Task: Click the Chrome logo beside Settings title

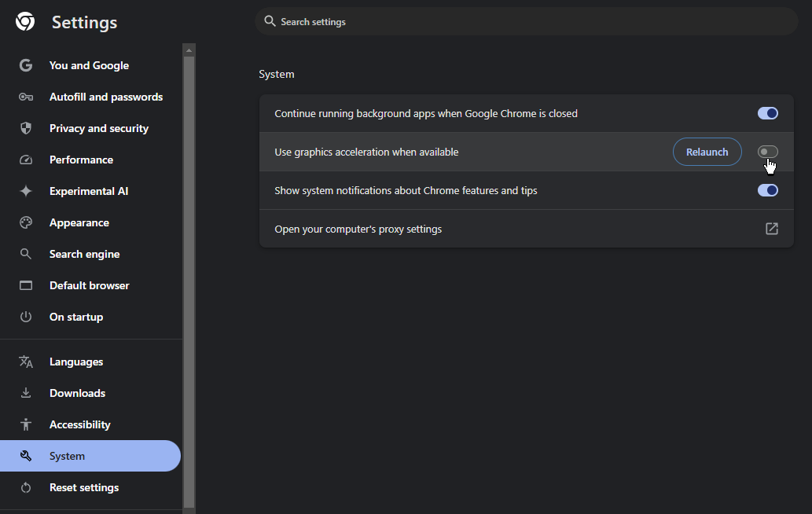Action: click(25, 22)
